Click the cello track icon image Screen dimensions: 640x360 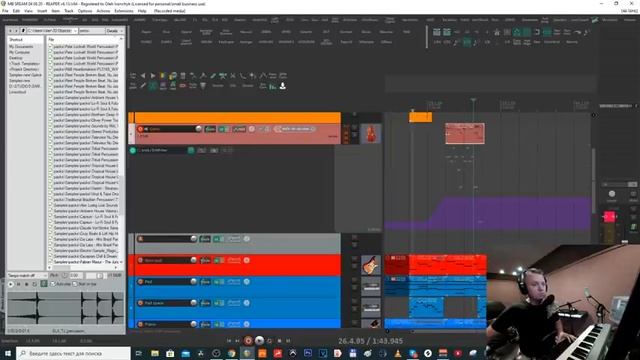tap(371, 134)
